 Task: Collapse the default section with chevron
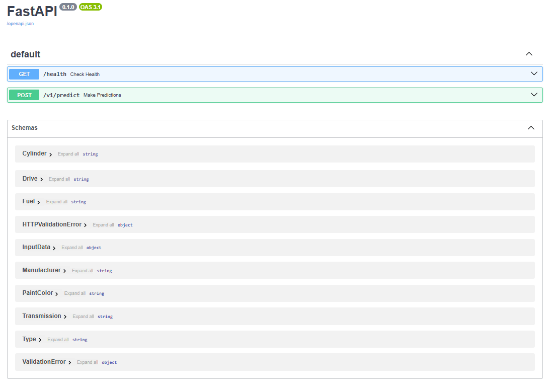point(529,54)
